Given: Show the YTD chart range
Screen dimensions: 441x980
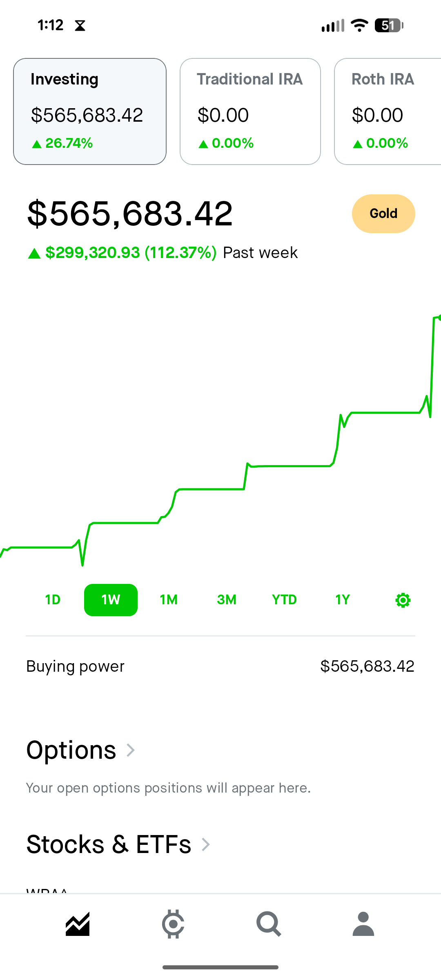Looking at the screenshot, I should coord(284,600).
